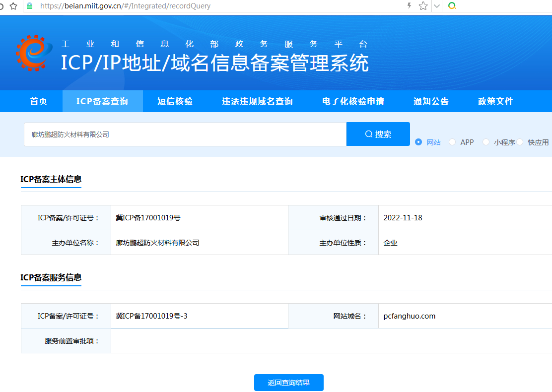Click the 工业和信息化部政务服务平台 subtitle text
This screenshot has height=392, width=552.
click(214, 44)
